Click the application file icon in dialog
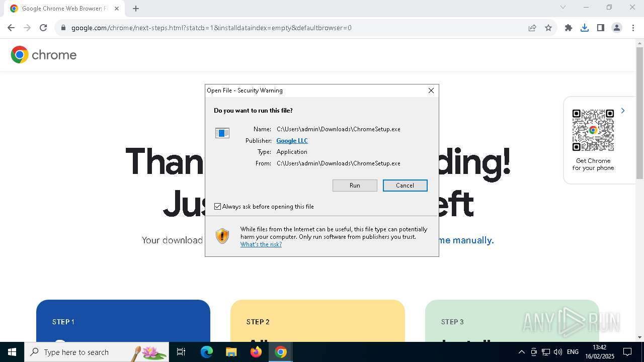The height and width of the screenshot is (362, 644). tap(222, 133)
